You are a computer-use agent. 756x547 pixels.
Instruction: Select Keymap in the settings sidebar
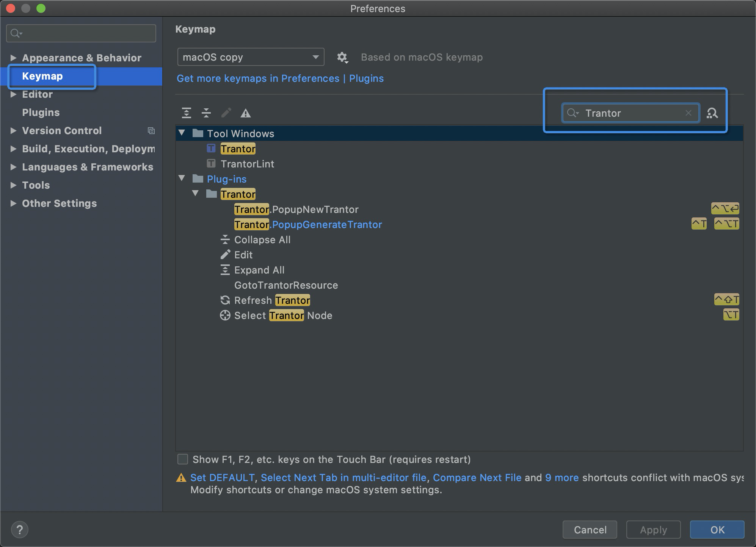click(42, 76)
